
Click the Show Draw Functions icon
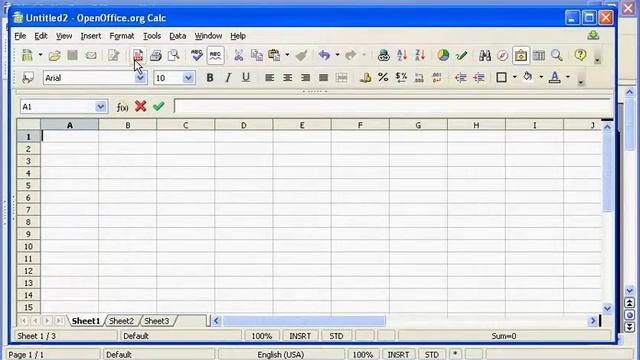462,55
